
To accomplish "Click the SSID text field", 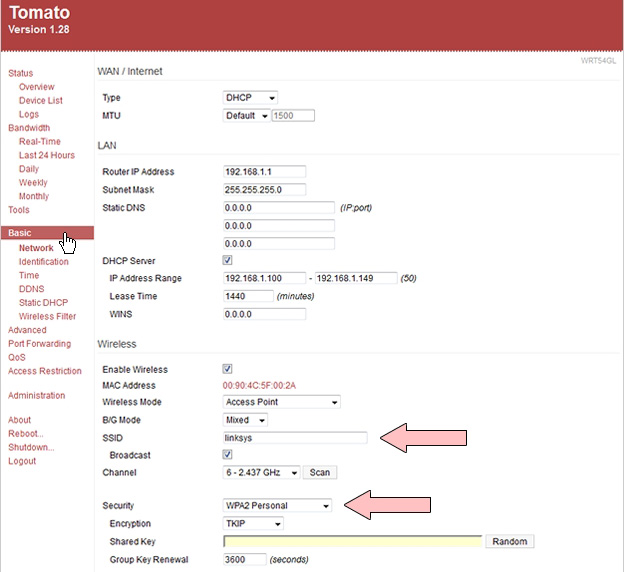I will (x=295, y=437).
